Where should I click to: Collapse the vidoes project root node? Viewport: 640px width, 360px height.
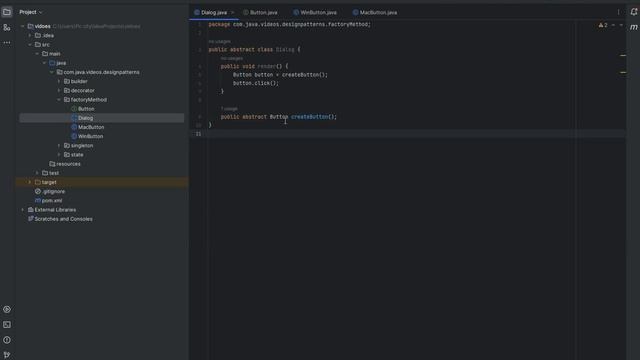(23, 26)
